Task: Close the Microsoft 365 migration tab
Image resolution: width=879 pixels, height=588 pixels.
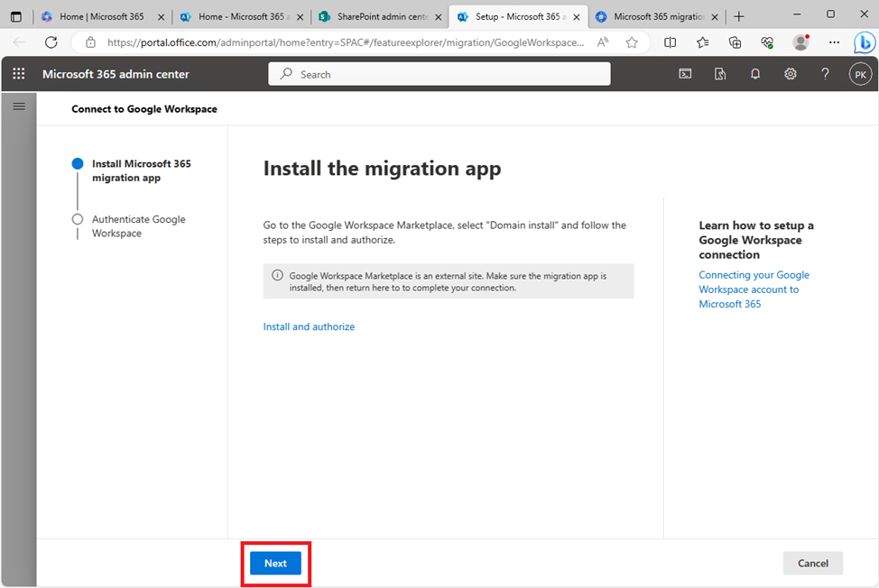Action: (715, 17)
